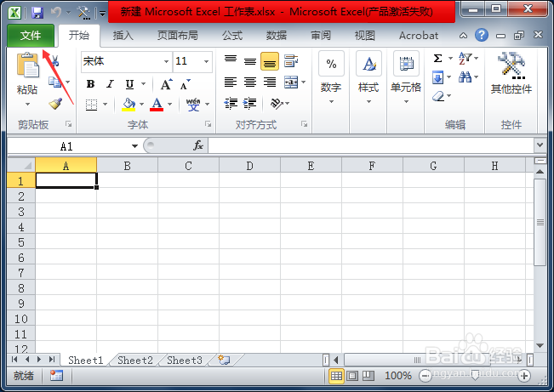Apply fill color with paint bucket

pyautogui.click(x=129, y=105)
